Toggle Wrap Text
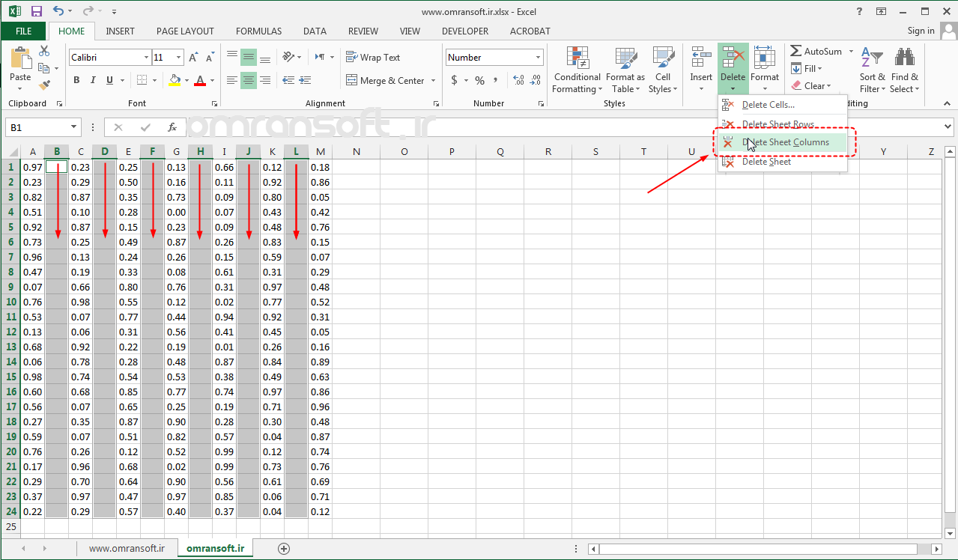 [373, 57]
